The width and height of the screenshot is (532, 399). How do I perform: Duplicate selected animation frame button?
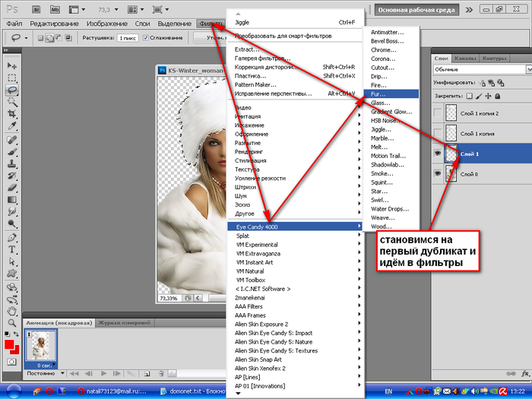(x=147, y=374)
